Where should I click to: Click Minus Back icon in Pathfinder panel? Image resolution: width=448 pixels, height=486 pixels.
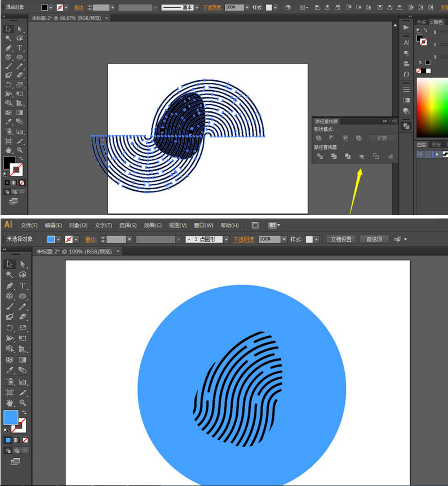[x=390, y=156]
